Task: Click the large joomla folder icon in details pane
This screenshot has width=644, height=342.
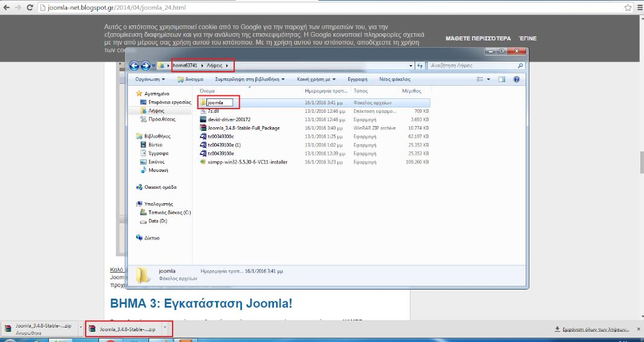Action: 143,275
